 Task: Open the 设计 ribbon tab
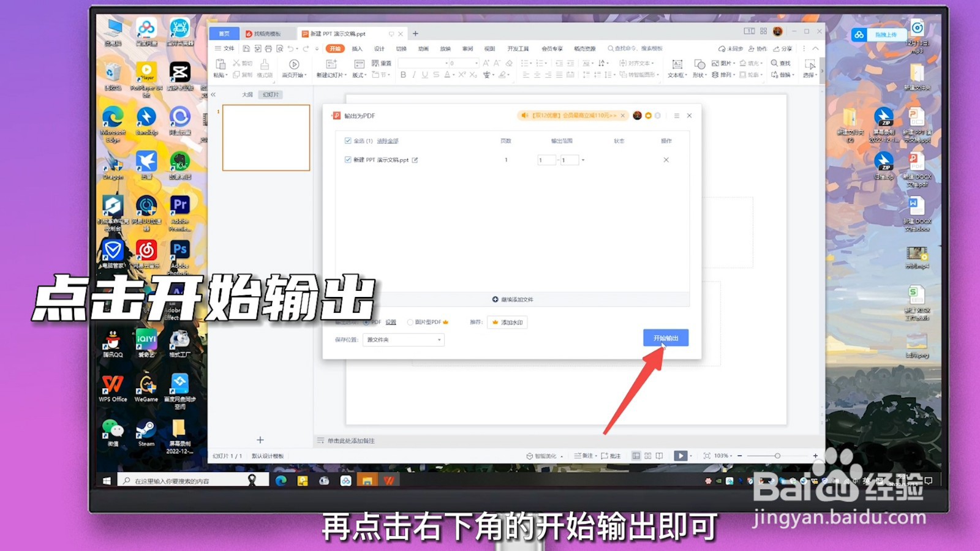pyautogui.click(x=379, y=49)
